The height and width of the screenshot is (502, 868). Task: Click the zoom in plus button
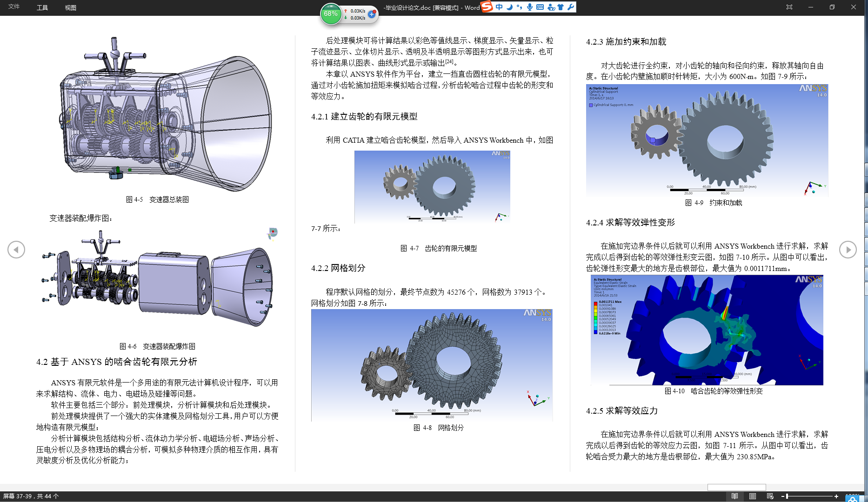836,496
